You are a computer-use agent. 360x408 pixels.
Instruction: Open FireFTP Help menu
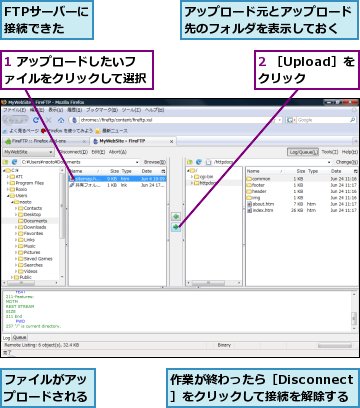(349, 152)
